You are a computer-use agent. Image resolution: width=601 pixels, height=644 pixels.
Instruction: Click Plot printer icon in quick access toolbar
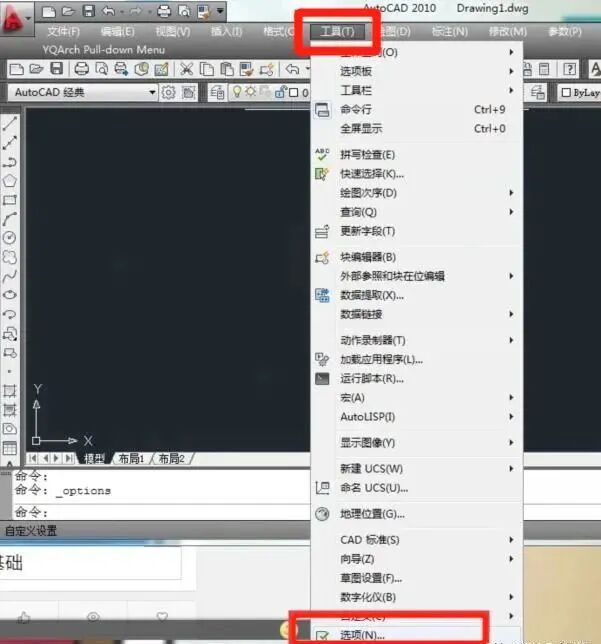point(164,12)
